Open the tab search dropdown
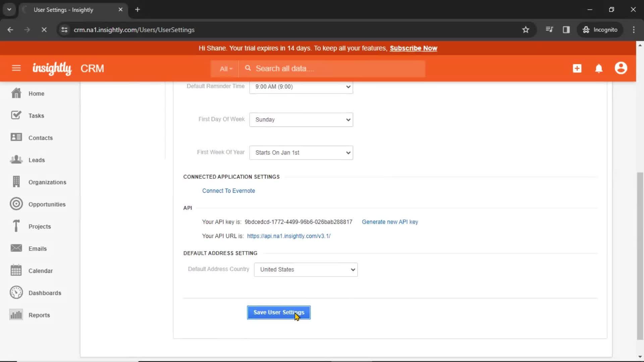Viewport: 644px width, 362px height. 9,9
